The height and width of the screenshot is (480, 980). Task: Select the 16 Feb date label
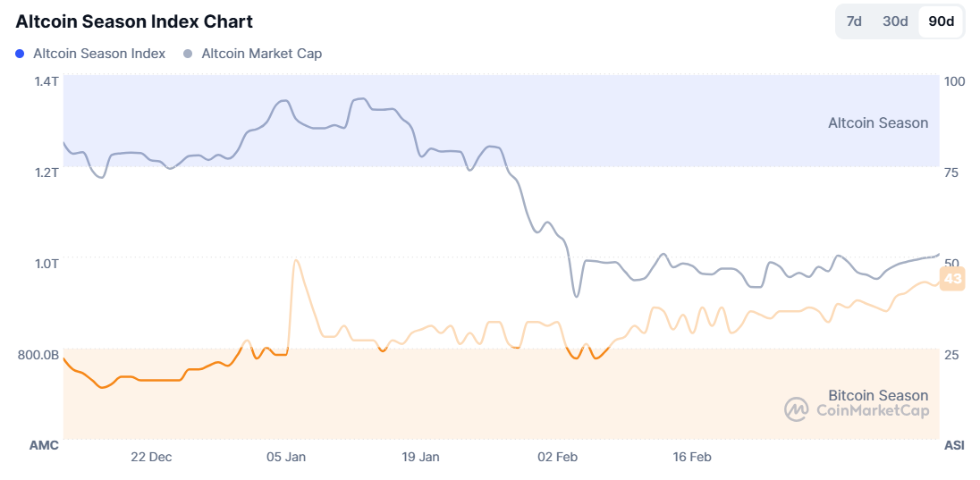coord(692,457)
